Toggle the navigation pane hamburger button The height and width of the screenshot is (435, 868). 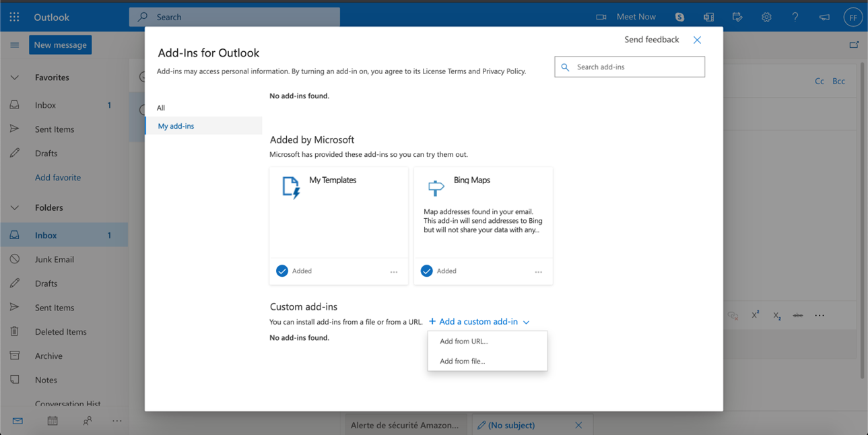(x=14, y=45)
